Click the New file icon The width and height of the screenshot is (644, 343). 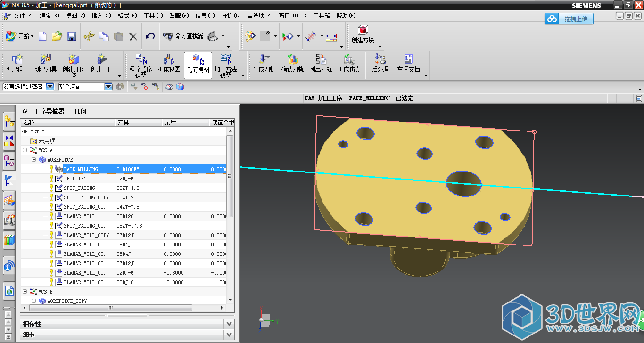pyautogui.click(x=42, y=36)
